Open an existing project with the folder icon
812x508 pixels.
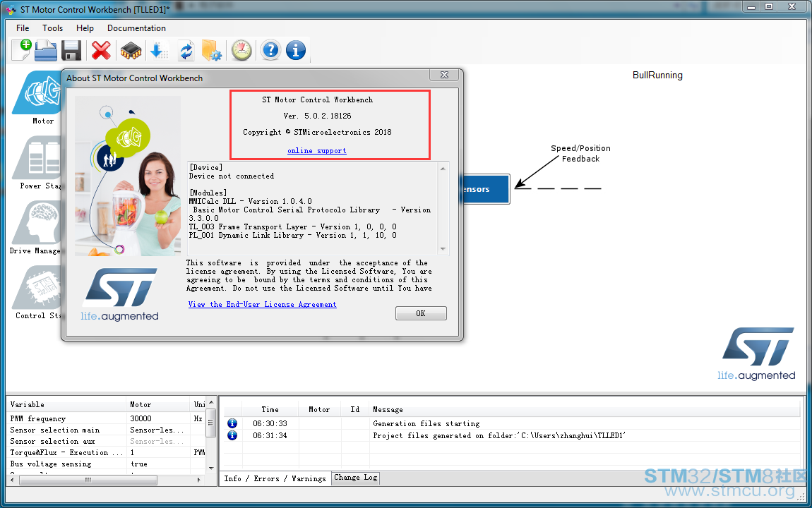click(46, 50)
